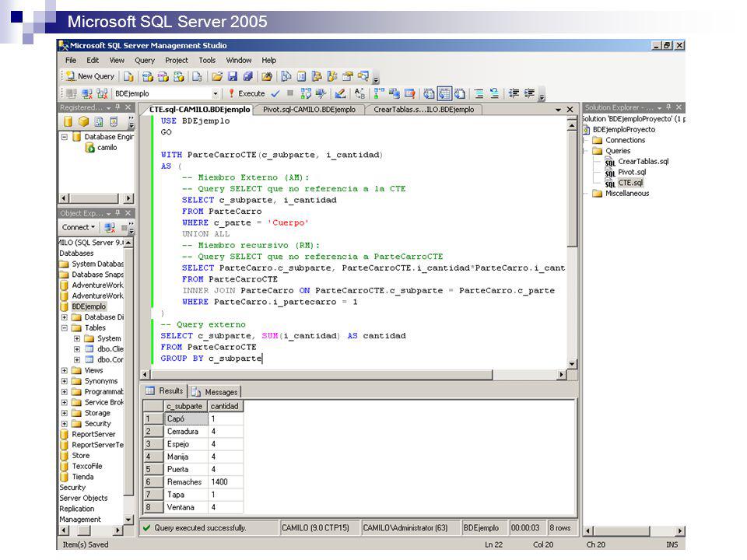Open the File menu
747x560 pixels.
click(71, 60)
